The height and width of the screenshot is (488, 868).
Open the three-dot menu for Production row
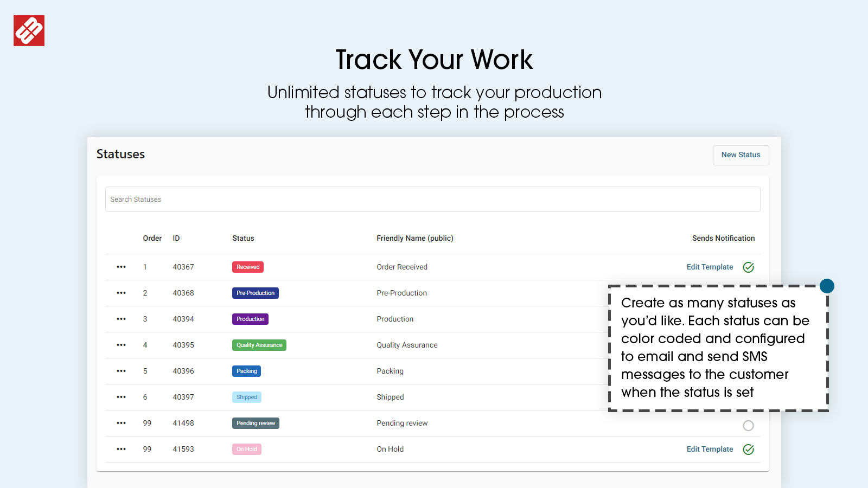point(121,319)
